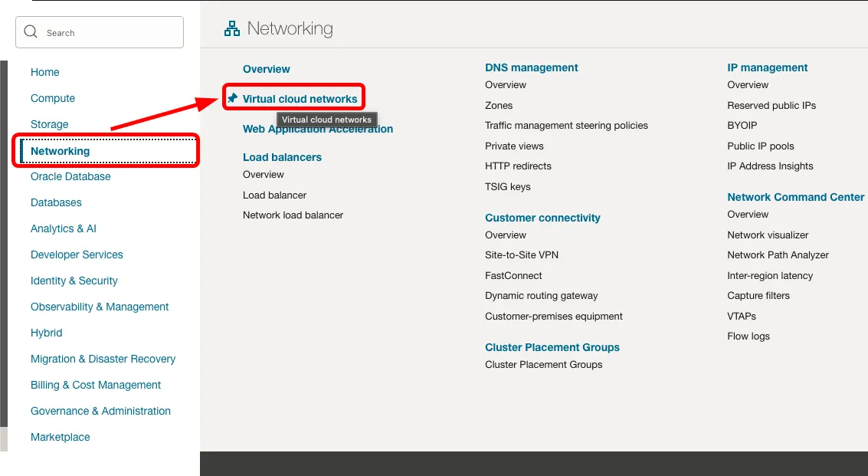Screen dimensions: 868x476
Task: Open Private views under DNS management
Action: [x=514, y=146]
